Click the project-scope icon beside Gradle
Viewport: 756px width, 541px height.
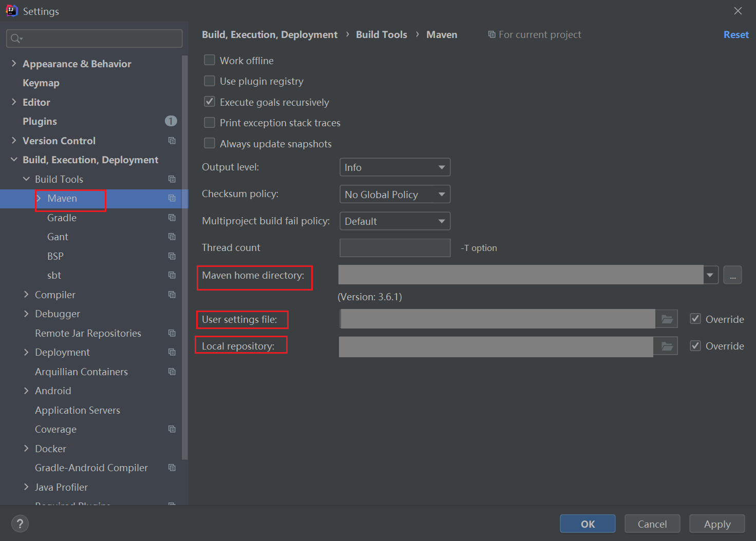point(172,218)
